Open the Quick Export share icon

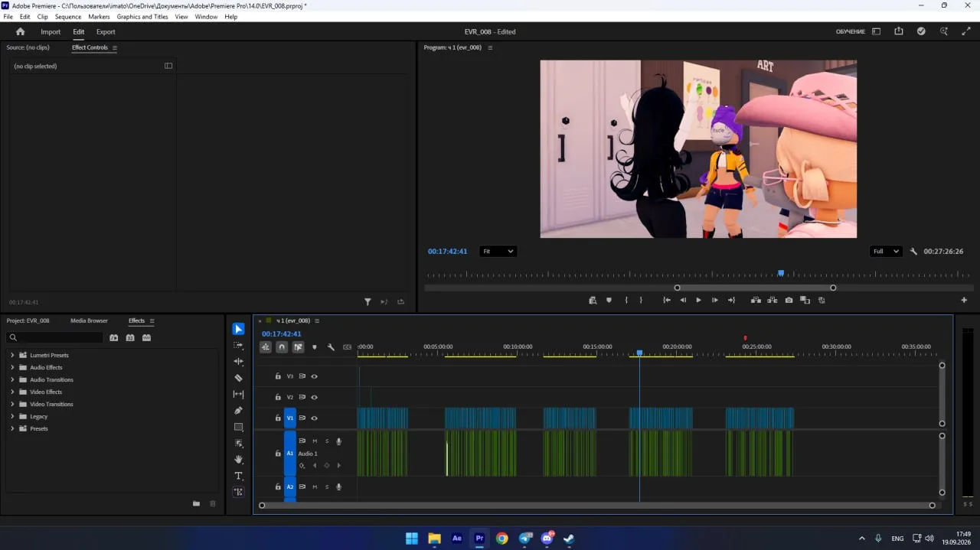point(899,31)
